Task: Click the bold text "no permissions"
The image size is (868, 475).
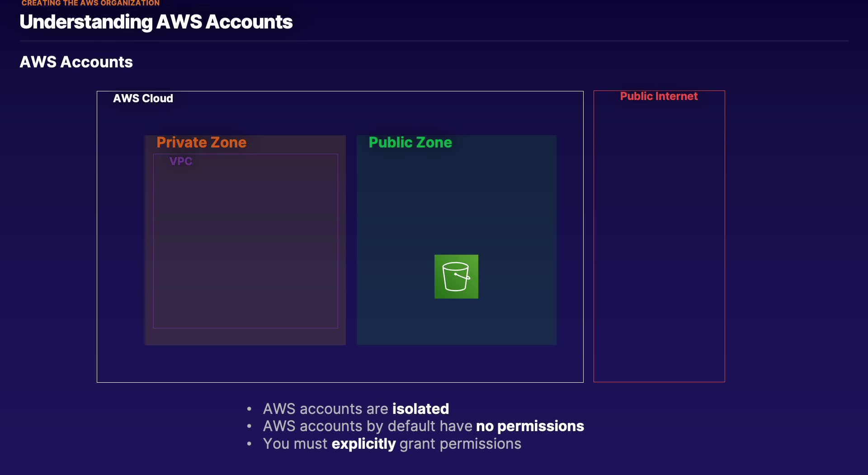Action: (x=530, y=426)
